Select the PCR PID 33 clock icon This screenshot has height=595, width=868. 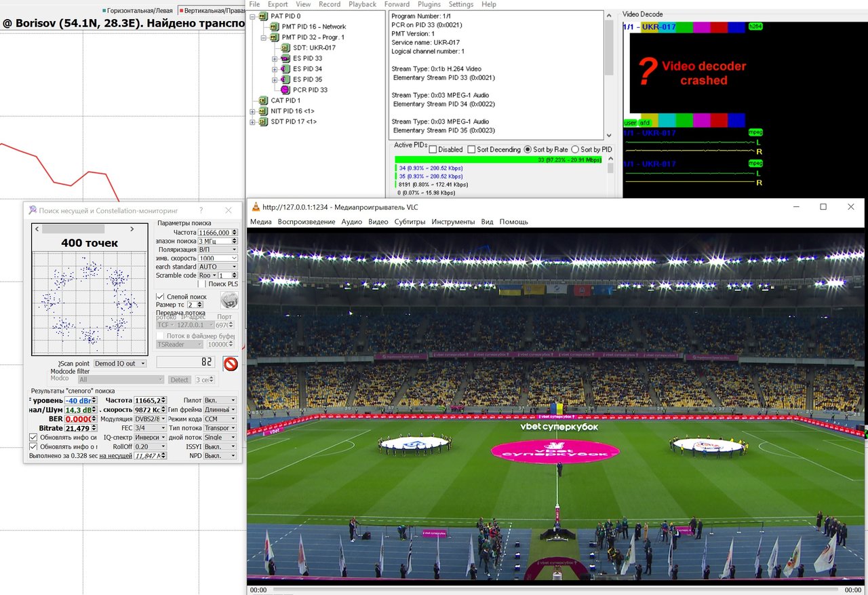tap(285, 90)
